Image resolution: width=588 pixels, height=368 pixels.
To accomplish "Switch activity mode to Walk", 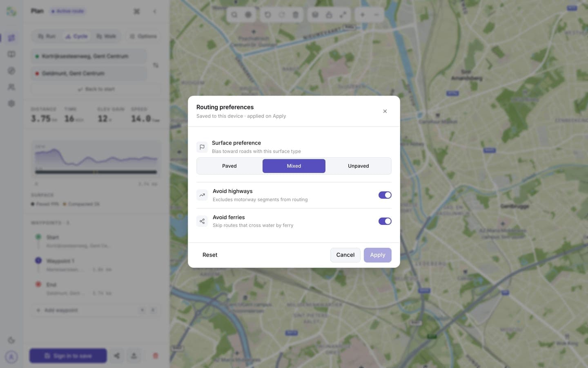I will click(x=106, y=36).
